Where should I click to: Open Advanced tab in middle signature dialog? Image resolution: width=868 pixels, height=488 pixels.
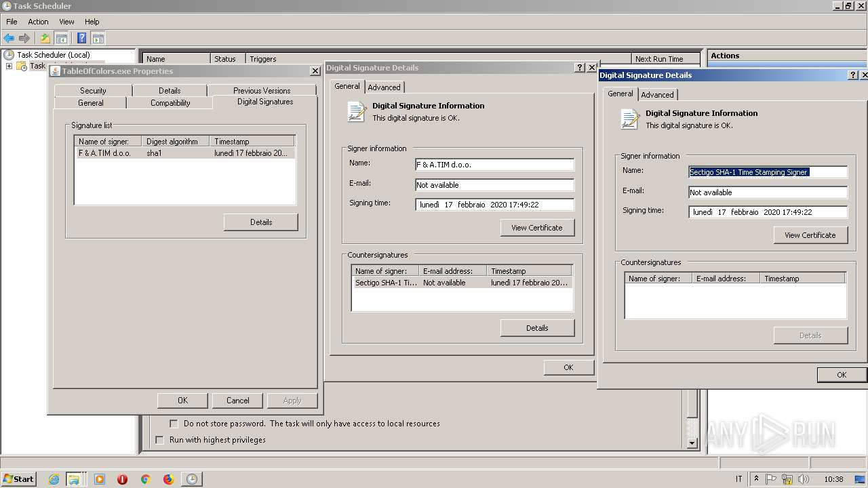click(384, 87)
